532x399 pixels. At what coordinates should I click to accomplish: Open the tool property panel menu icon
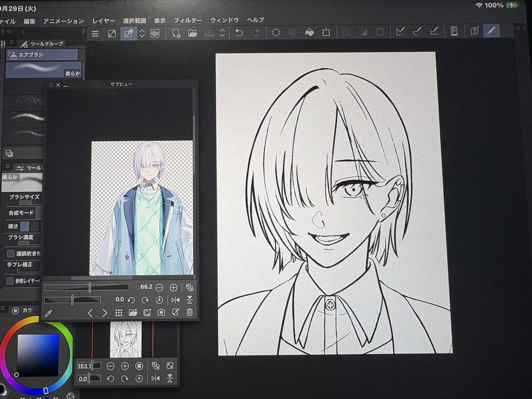[x=7, y=166]
